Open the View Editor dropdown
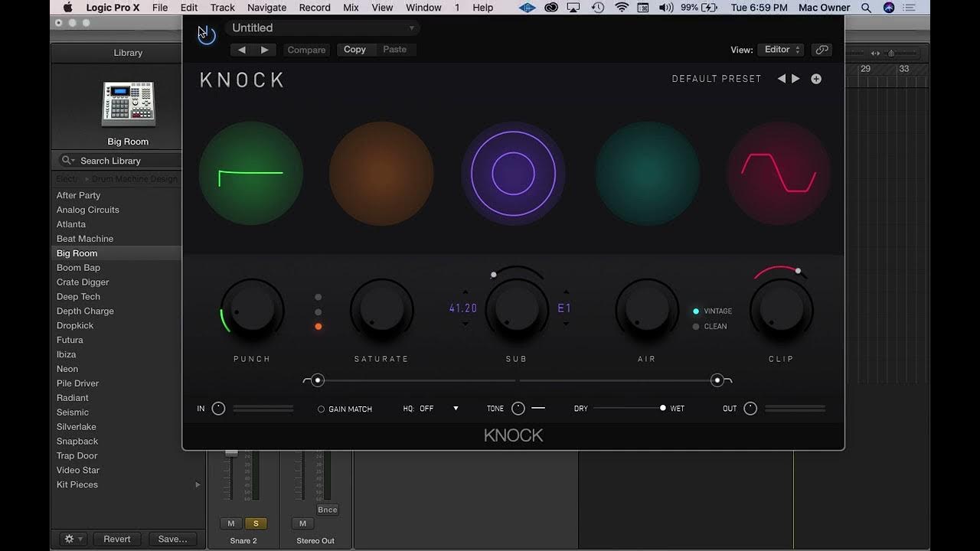The width and height of the screenshot is (980, 551). click(x=781, y=50)
